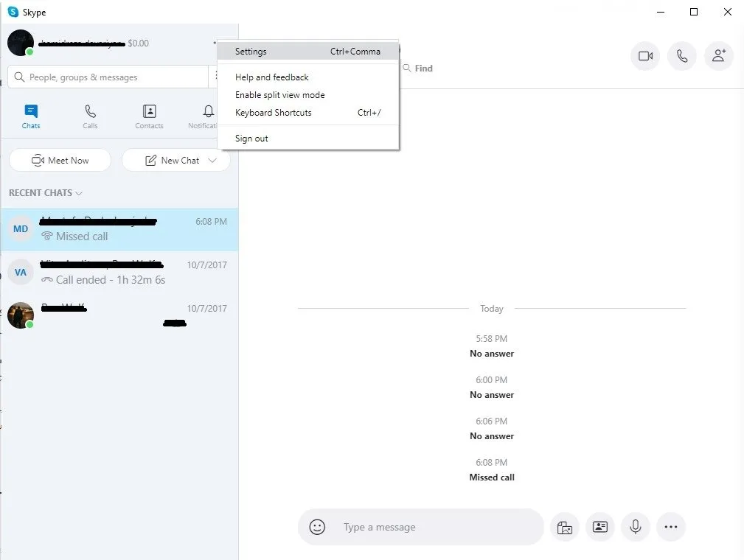744x560 pixels.
Task: Minimize the Skype window
Action: tap(661, 12)
